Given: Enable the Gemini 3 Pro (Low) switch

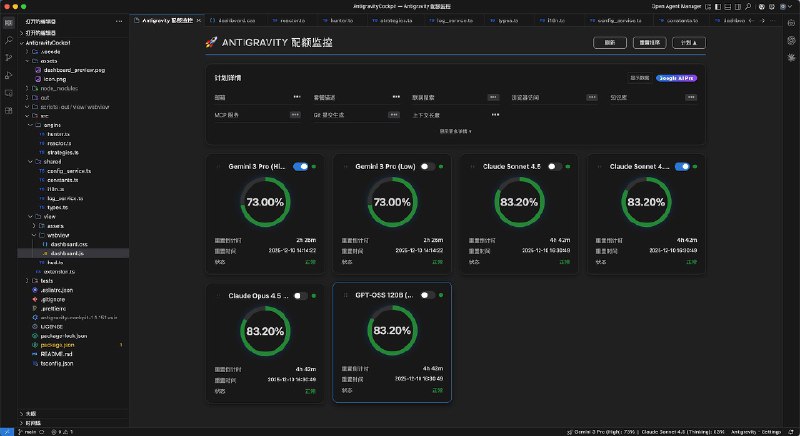Looking at the screenshot, I should tap(428, 167).
